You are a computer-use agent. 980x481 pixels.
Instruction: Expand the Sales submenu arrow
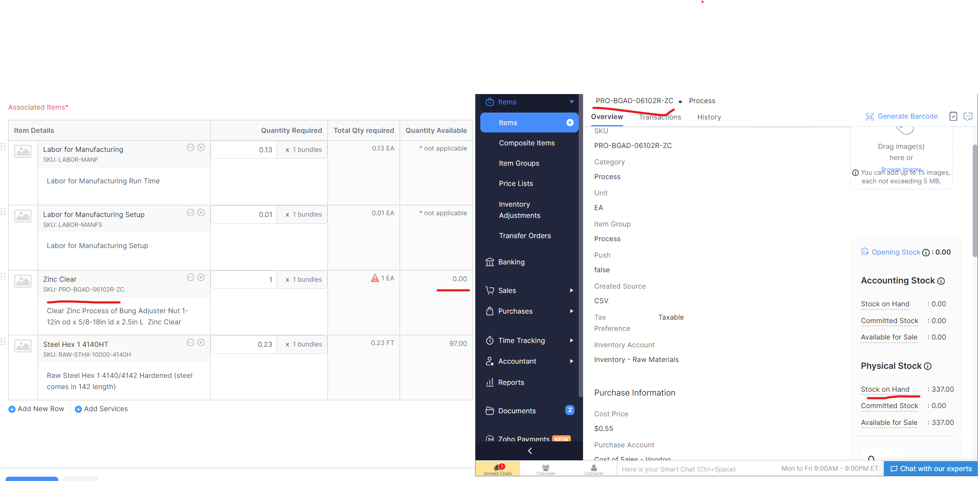[x=571, y=290]
